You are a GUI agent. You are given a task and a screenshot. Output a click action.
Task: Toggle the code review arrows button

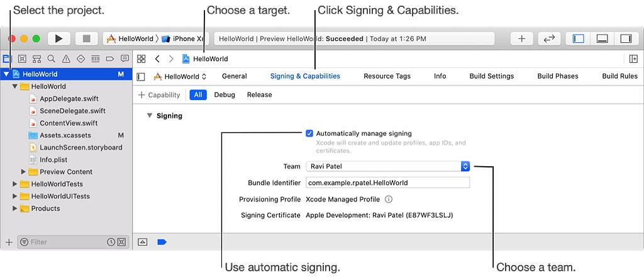(x=549, y=38)
